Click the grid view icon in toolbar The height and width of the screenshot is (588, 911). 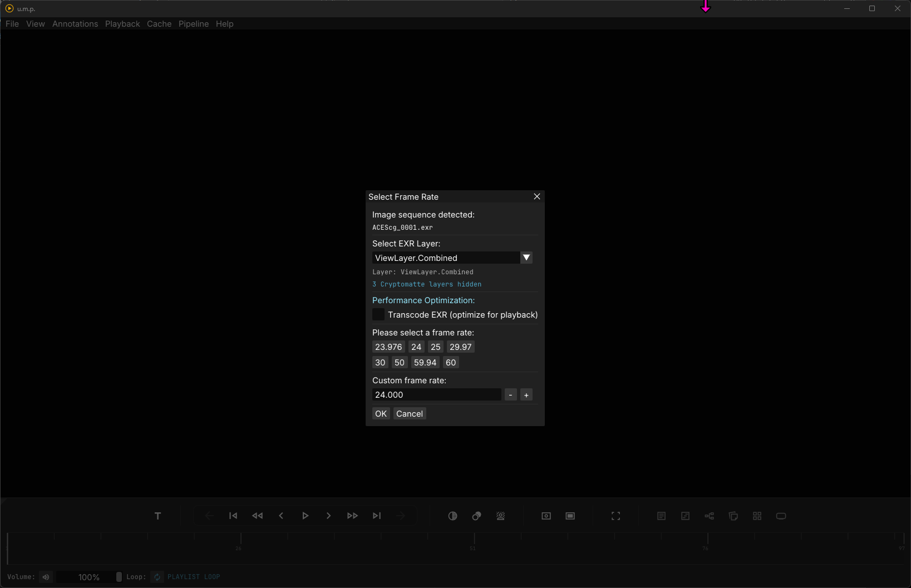(757, 516)
